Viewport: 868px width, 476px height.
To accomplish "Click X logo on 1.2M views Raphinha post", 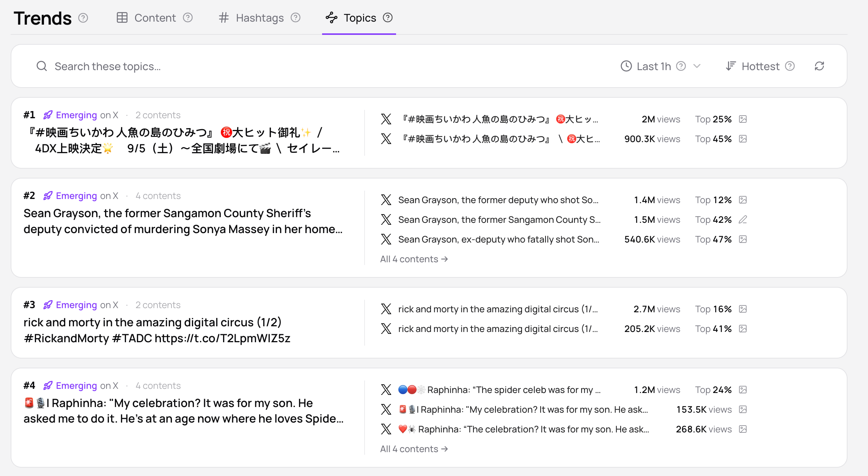I will (x=386, y=390).
